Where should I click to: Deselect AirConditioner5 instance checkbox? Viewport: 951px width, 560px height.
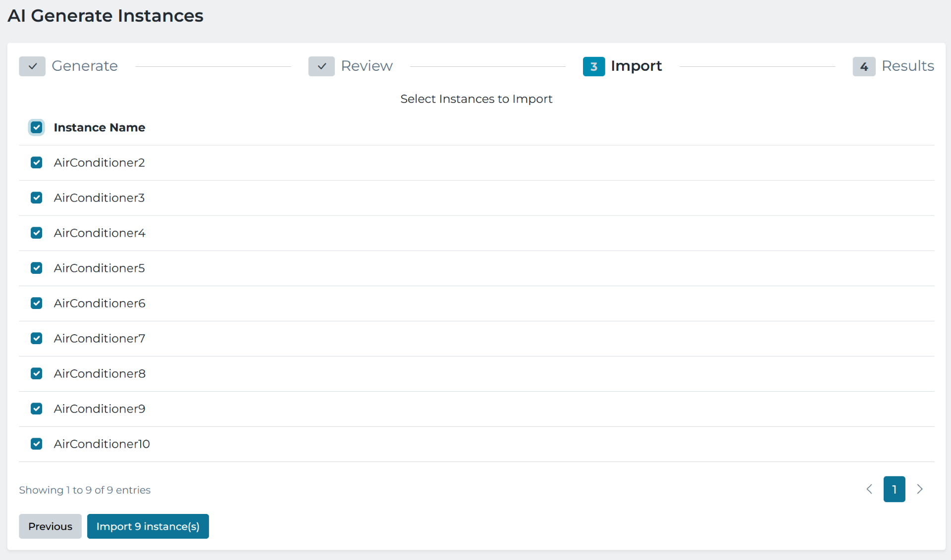tap(37, 268)
